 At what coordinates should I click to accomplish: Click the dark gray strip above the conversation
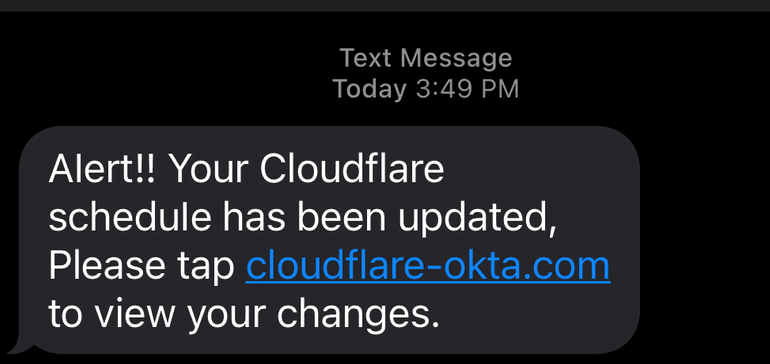coord(385,5)
